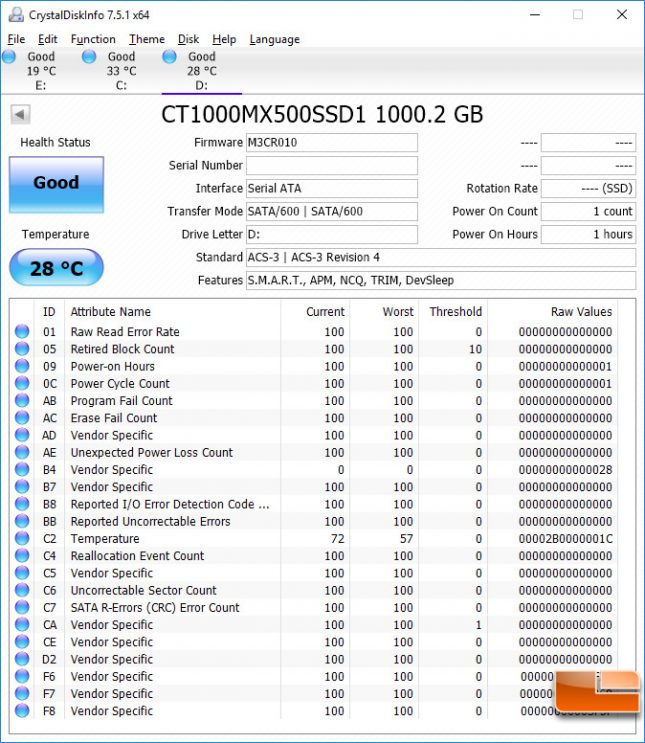
Task: Click raw value 00002B0000001C
Action: point(565,539)
